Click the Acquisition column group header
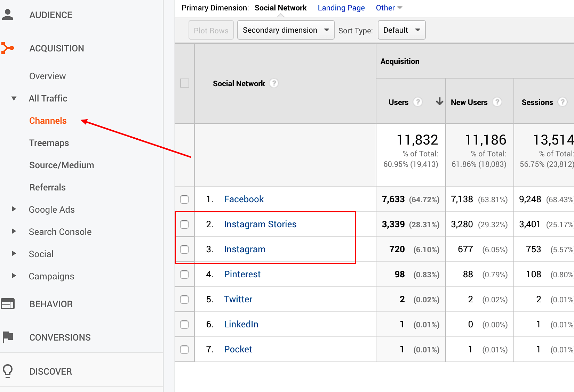Image resolution: width=574 pixels, height=392 pixels. [x=400, y=62]
